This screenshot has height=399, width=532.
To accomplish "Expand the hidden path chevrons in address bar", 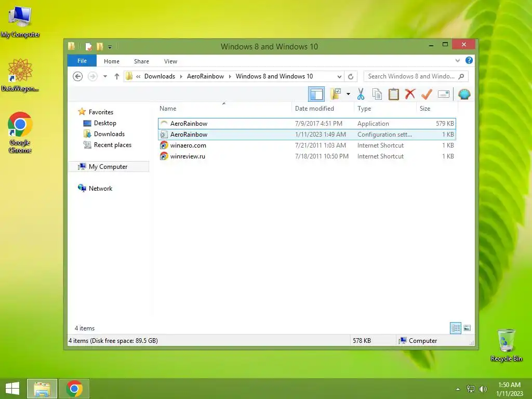I will (138, 77).
